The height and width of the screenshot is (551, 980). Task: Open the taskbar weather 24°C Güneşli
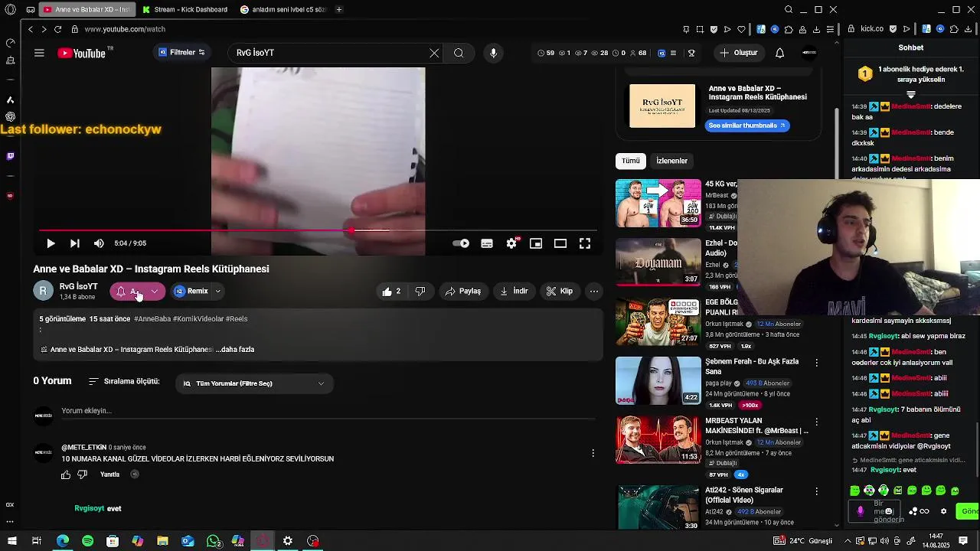click(804, 541)
